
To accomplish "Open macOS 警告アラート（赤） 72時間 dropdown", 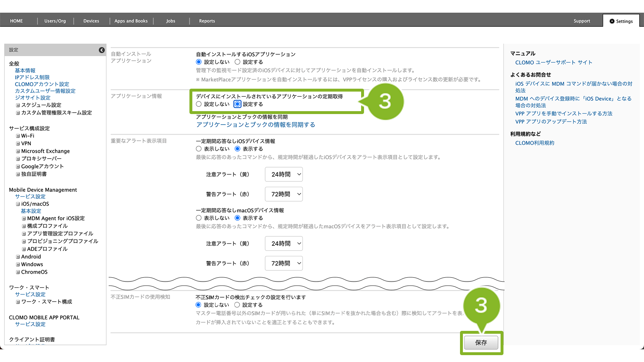I will tap(284, 263).
